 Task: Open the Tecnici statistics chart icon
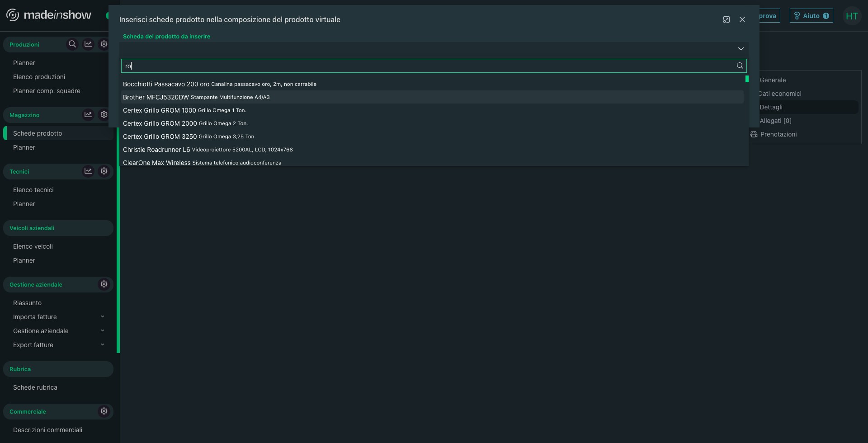pos(88,171)
